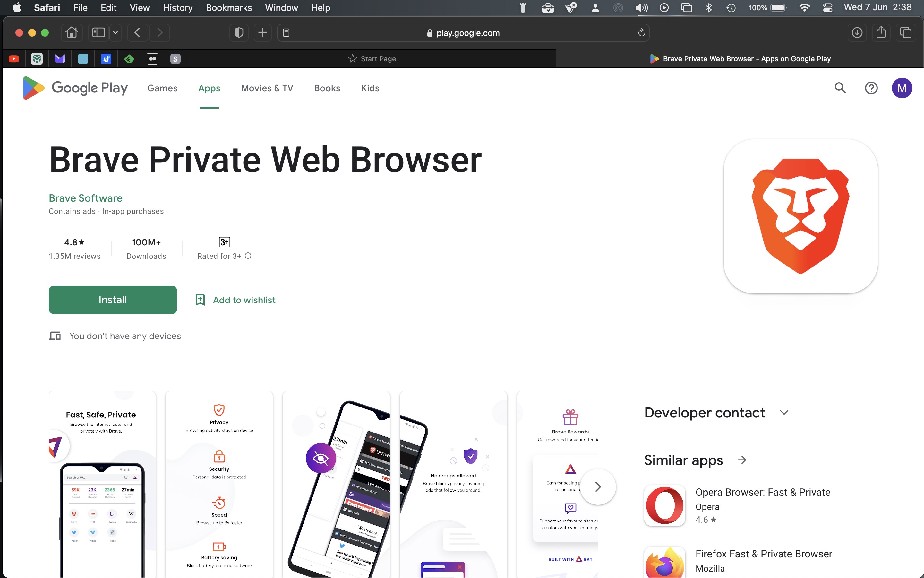Image resolution: width=924 pixels, height=578 pixels.
Task: Open the Help menu
Action: (x=320, y=8)
